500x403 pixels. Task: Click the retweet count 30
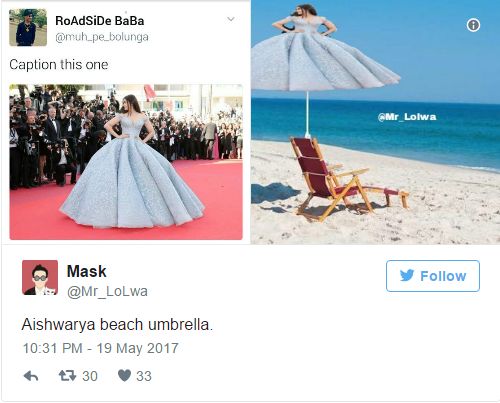click(90, 376)
